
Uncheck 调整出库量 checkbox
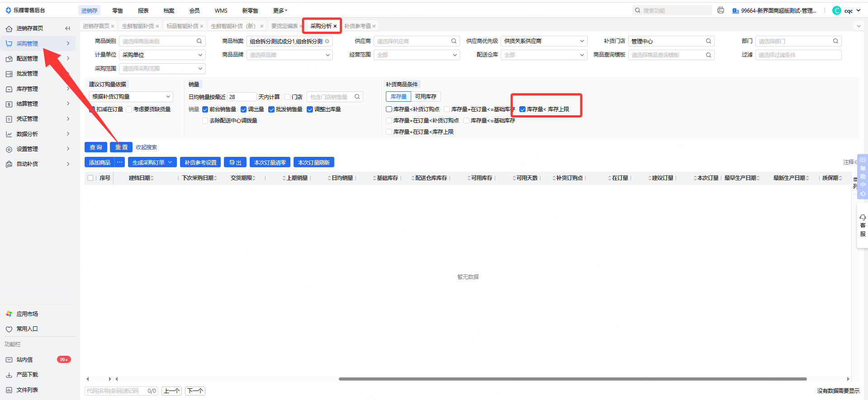[310, 109]
